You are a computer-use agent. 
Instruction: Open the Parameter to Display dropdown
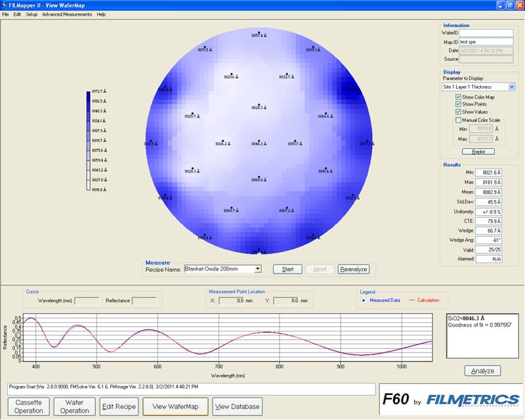512,87
